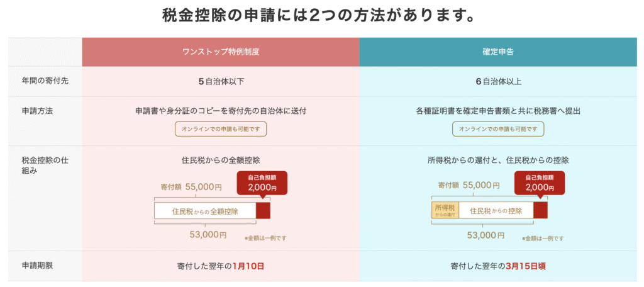Click the 自己負担額 2,000円 badge in pink column
The image size is (644, 287).
point(262,183)
